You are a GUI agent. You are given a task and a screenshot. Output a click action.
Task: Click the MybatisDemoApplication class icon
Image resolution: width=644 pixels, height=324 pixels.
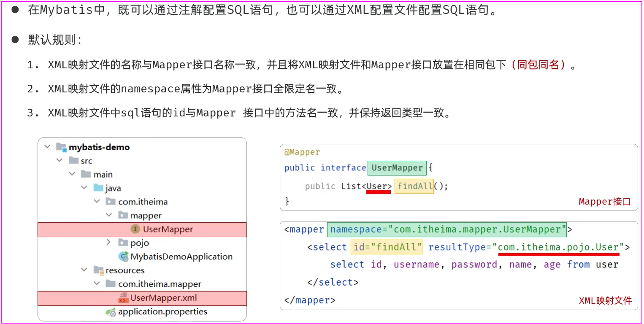(x=124, y=256)
